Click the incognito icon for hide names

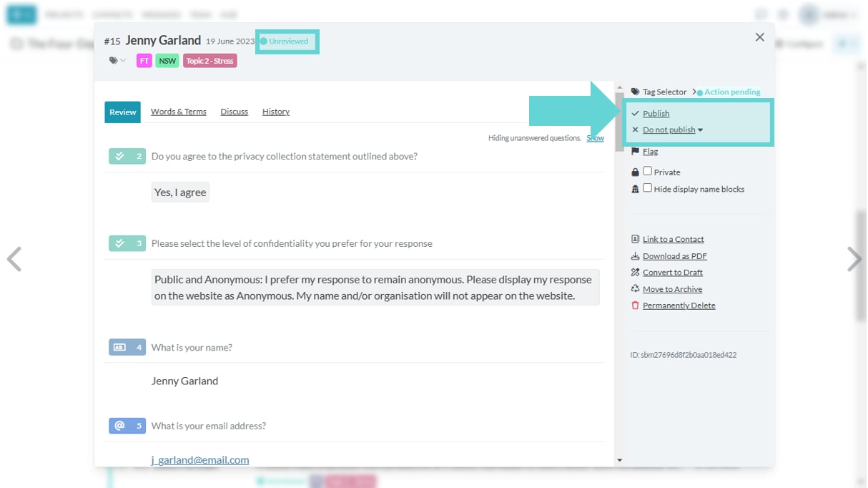click(635, 190)
